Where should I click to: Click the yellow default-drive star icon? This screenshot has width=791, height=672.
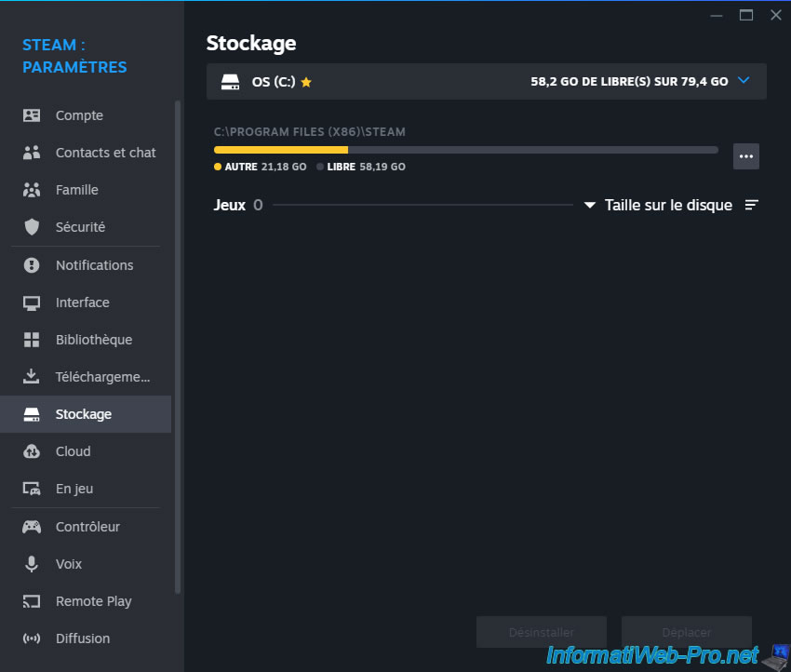coord(306,82)
